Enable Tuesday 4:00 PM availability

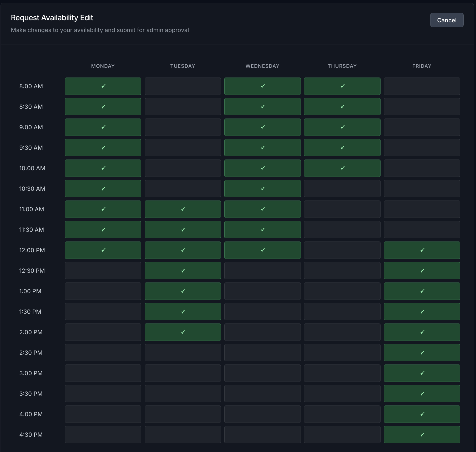(x=183, y=414)
